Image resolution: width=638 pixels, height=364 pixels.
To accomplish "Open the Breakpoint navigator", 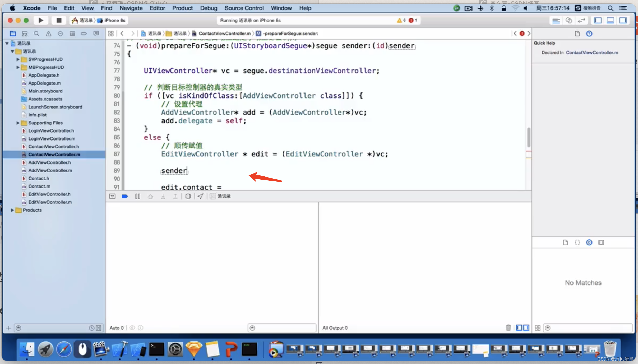I will 84,34.
